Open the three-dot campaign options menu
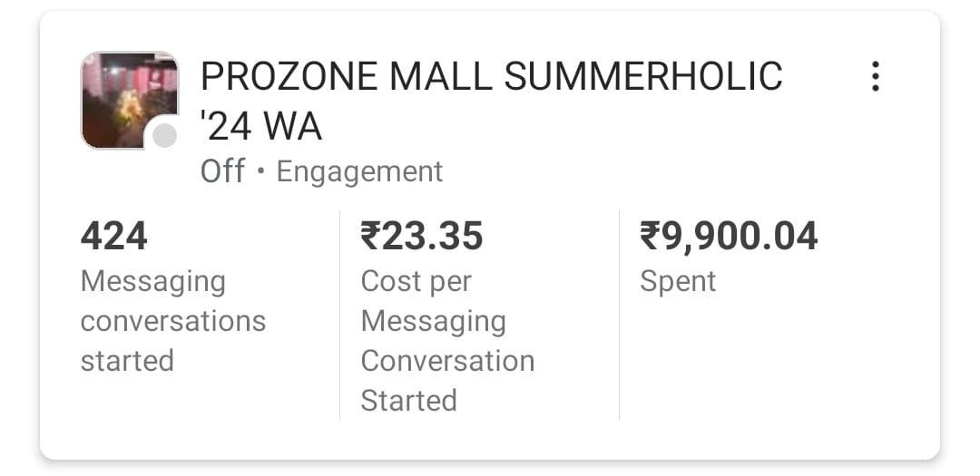980x476 pixels. point(875,77)
